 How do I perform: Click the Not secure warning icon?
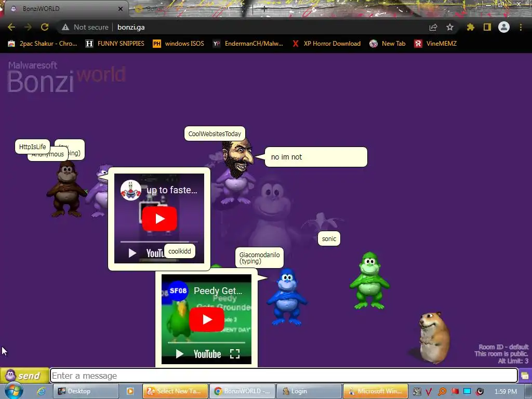click(65, 27)
